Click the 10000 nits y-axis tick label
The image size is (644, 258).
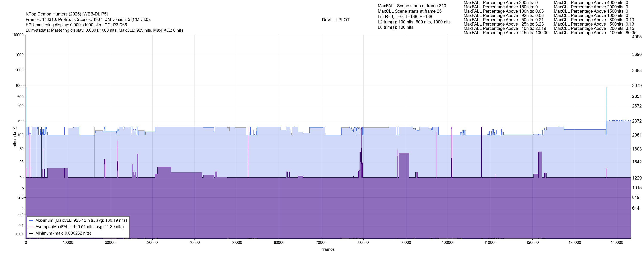[x=18, y=35]
